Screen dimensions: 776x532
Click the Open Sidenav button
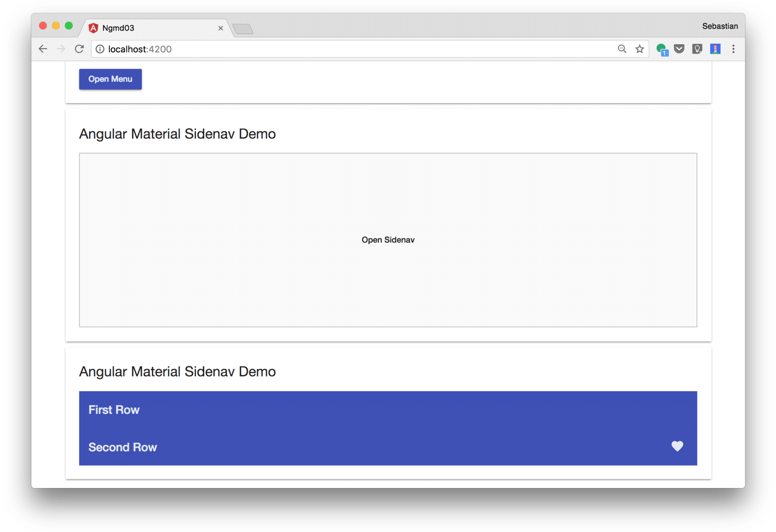(388, 240)
